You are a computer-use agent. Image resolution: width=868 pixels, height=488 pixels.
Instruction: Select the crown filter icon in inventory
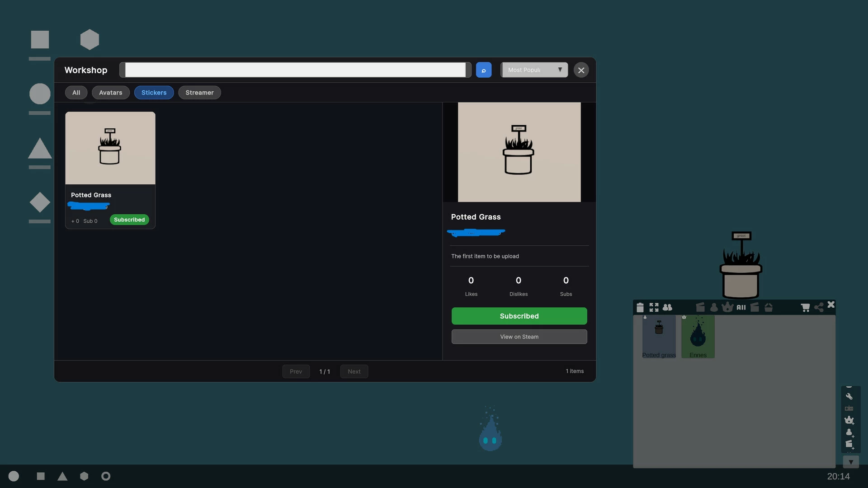pos(727,307)
